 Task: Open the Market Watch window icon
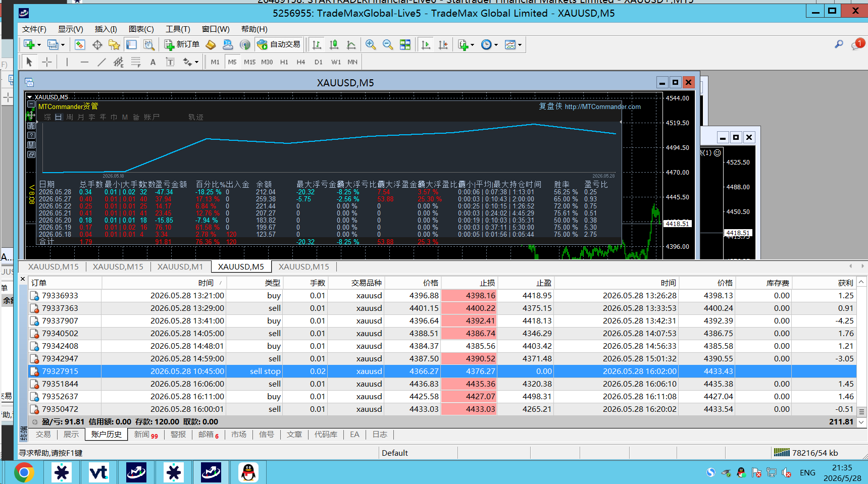coord(80,44)
